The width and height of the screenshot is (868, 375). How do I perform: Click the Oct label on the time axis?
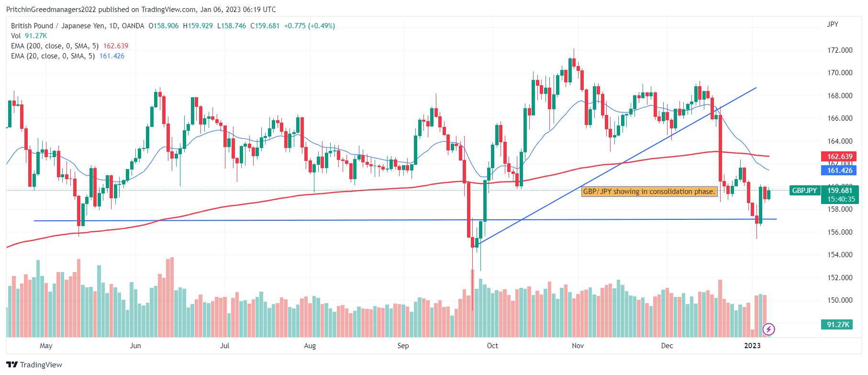pos(492,346)
